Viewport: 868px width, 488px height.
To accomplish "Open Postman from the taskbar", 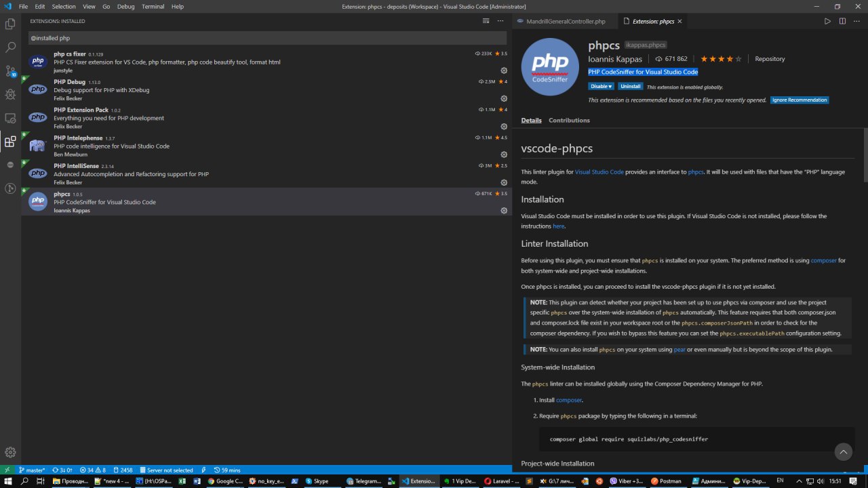I will (x=665, y=481).
